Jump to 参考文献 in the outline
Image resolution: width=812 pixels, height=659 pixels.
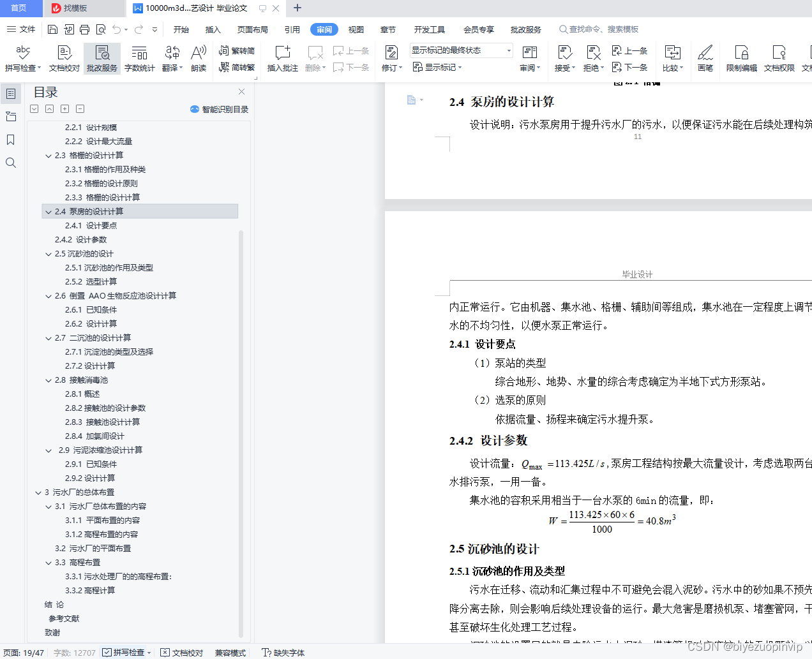click(64, 619)
